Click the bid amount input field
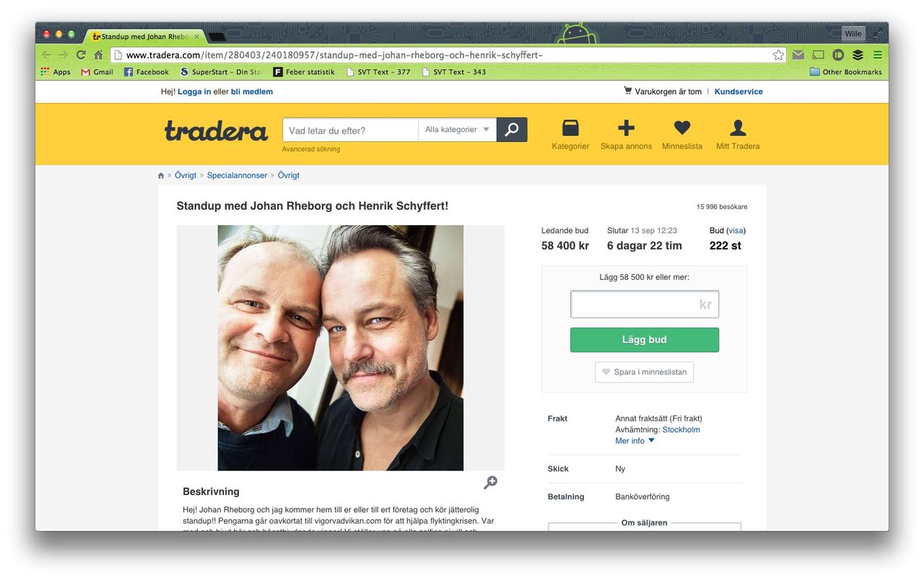 [645, 304]
